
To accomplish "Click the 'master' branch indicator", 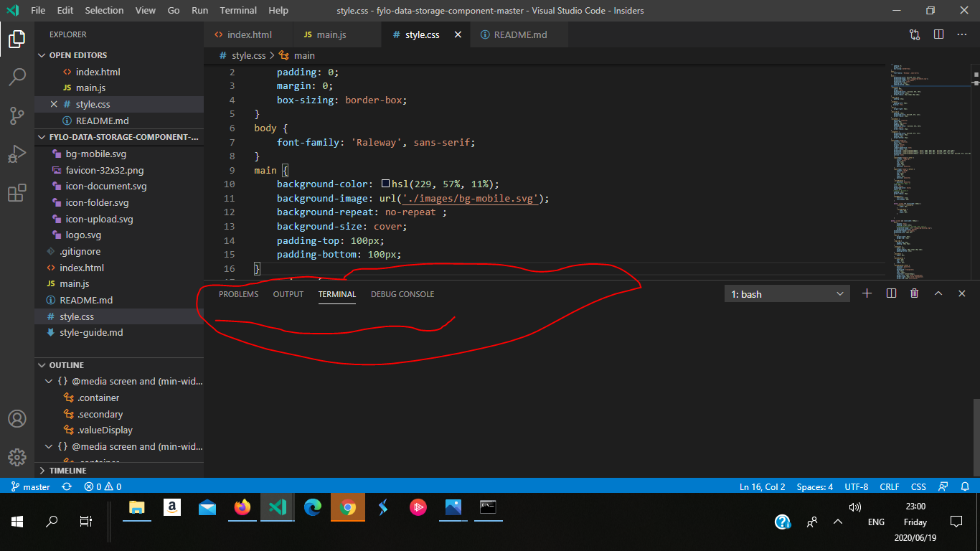I will [30, 486].
